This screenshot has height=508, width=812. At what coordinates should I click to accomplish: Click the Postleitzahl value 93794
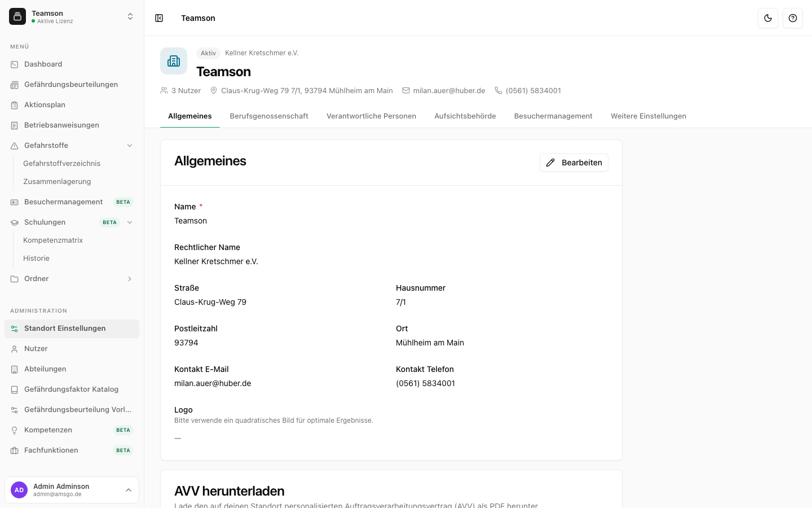click(x=186, y=343)
